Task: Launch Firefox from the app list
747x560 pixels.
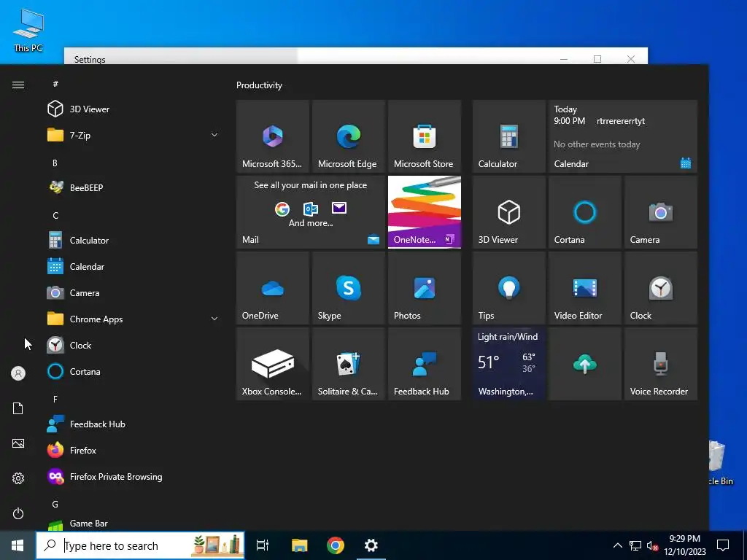Action: pyautogui.click(x=133, y=450)
